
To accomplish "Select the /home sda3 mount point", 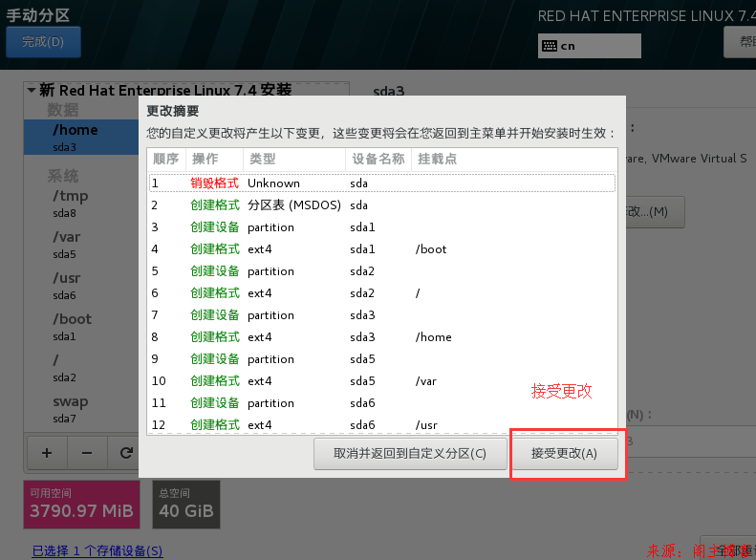I will pyautogui.click(x=81, y=138).
